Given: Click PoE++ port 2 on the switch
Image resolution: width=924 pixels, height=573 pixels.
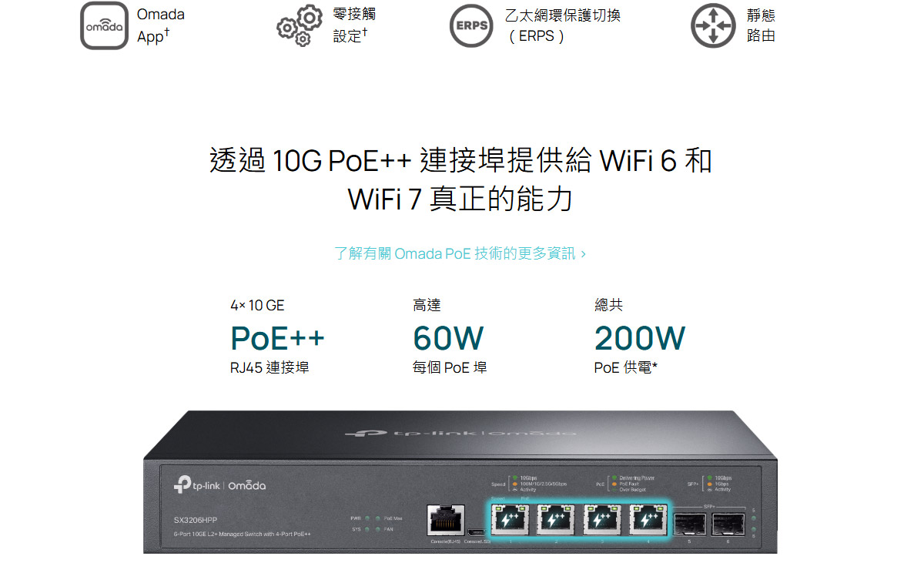Looking at the screenshot, I should (x=555, y=520).
